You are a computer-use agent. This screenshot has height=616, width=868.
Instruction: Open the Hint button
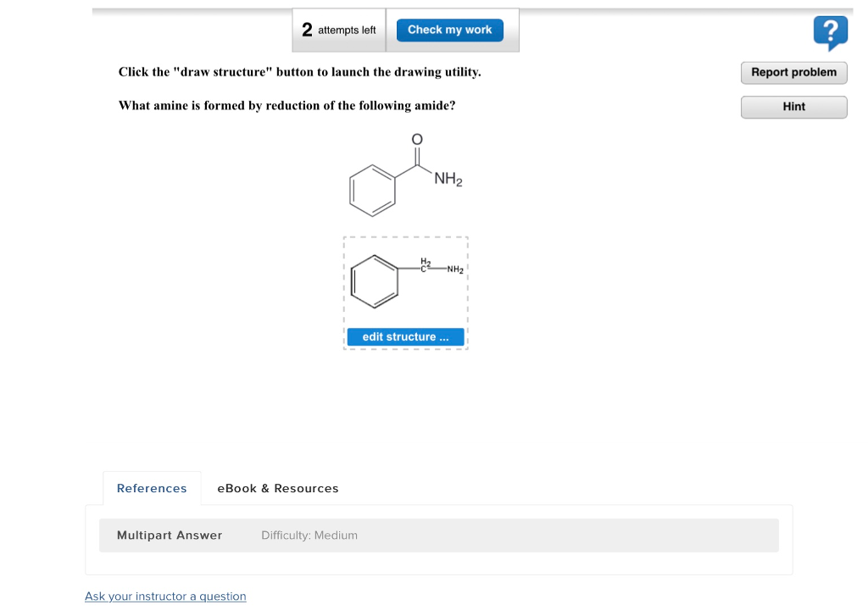pos(793,107)
